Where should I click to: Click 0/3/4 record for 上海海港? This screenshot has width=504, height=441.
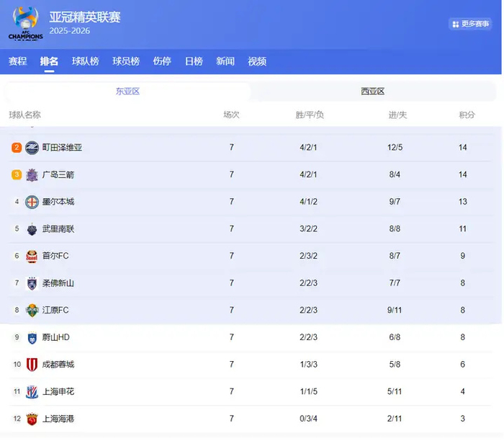pyautogui.click(x=309, y=419)
